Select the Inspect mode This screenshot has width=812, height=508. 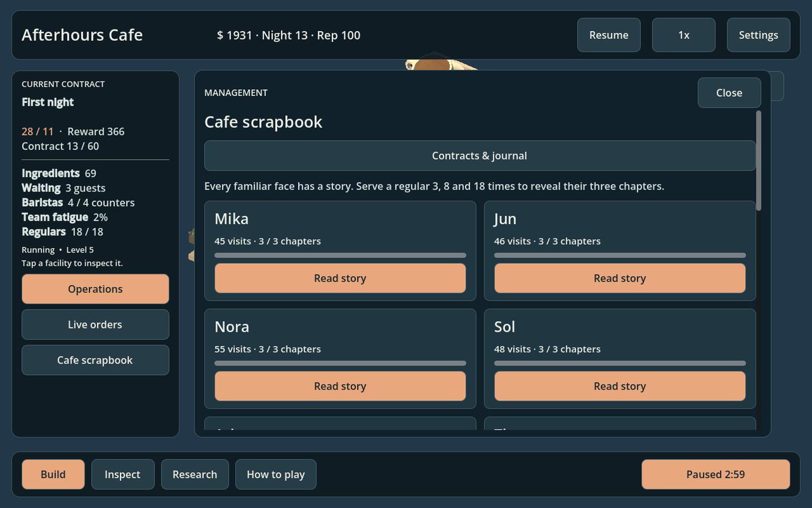(123, 474)
